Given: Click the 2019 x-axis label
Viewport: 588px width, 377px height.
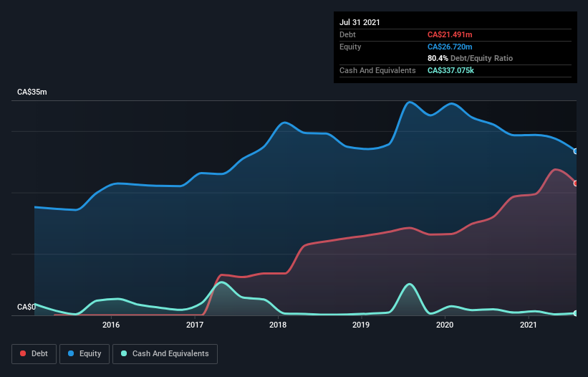Looking at the screenshot, I should point(361,325).
